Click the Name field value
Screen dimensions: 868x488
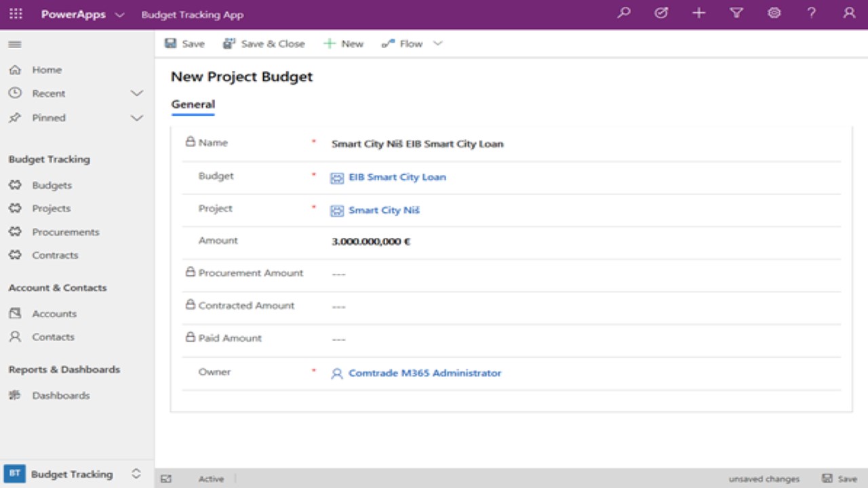[x=417, y=144]
